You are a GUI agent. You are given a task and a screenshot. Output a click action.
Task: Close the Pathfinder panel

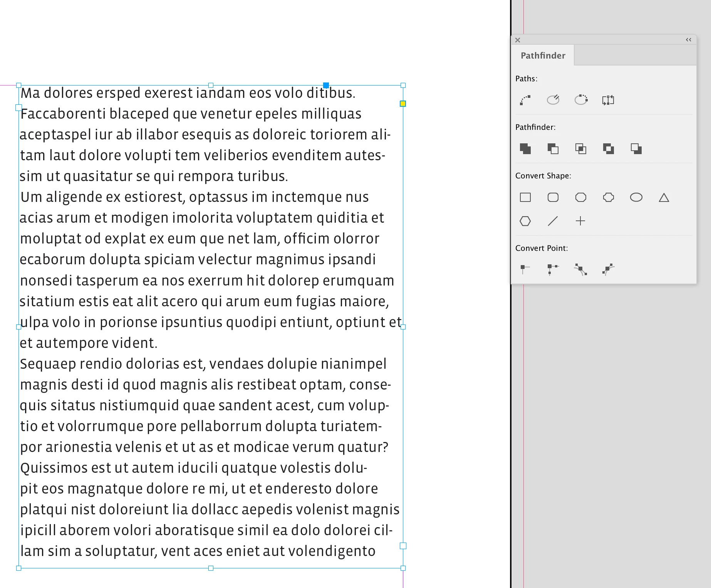point(518,40)
